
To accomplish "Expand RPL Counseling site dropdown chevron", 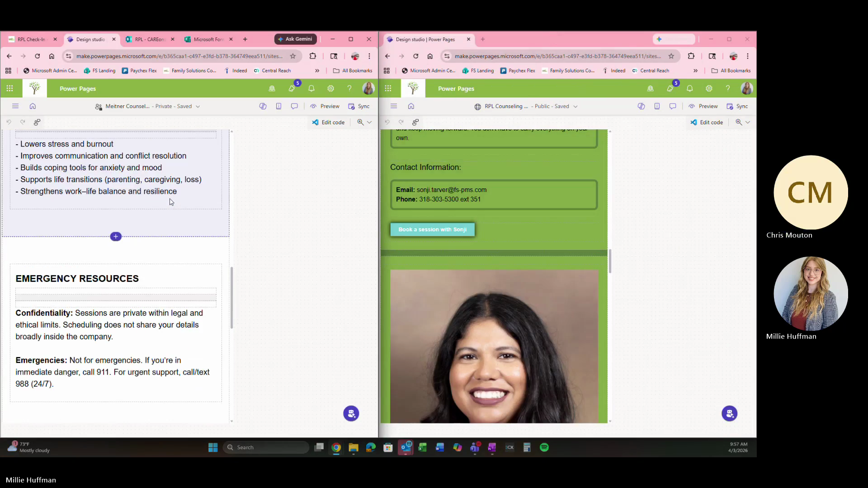I will point(576,107).
